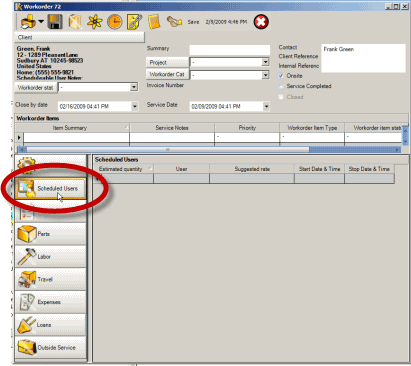Image resolution: width=411 pixels, height=366 pixels.
Task: Select the workorder item row arrow indicator
Action: tap(19, 138)
